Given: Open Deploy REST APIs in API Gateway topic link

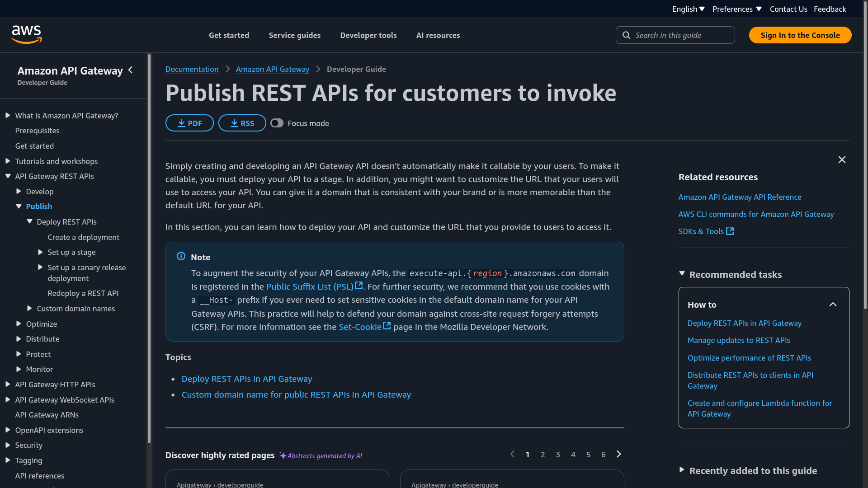Looking at the screenshot, I should (247, 379).
